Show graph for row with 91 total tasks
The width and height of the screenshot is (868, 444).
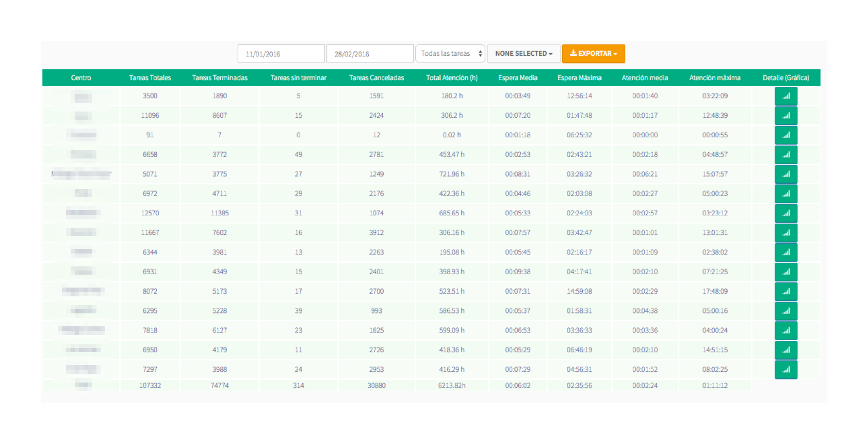pyautogui.click(x=785, y=135)
